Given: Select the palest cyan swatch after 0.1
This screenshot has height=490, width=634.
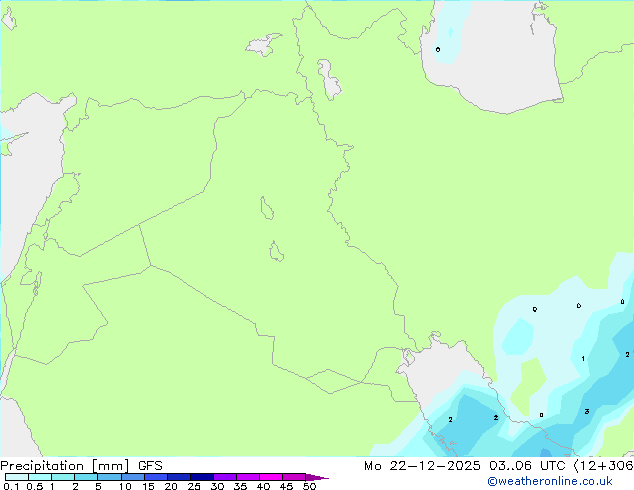Looking at the screenshot, I should pyautogui.click(x=17, y=477).
